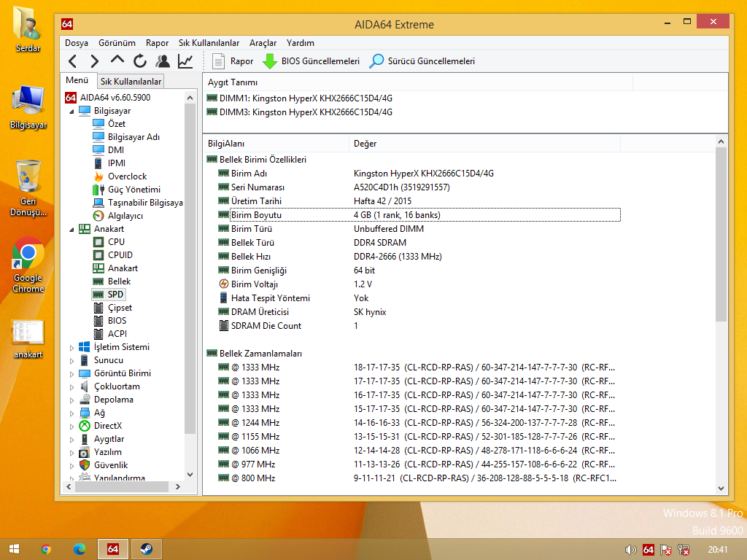This screenshot has width=747, height=560.
Task: Click the graph chart icon in toolbar
Action: 185,61
